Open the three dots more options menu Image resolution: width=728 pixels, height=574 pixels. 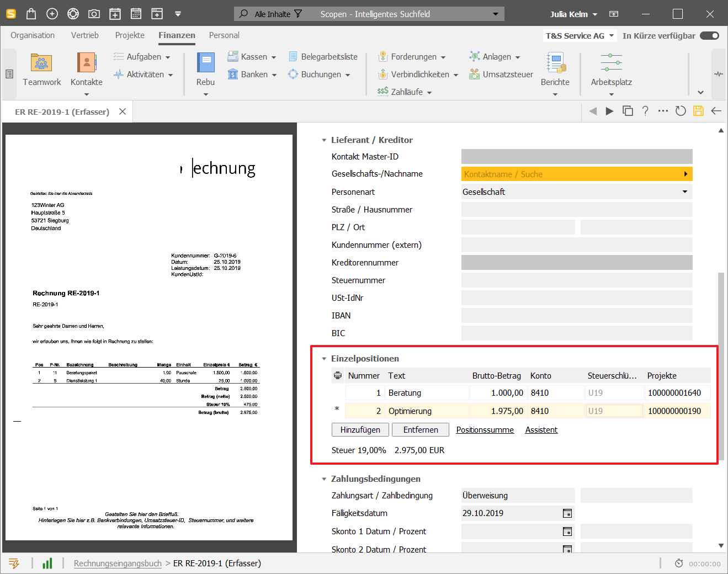[x=663, y=111]
